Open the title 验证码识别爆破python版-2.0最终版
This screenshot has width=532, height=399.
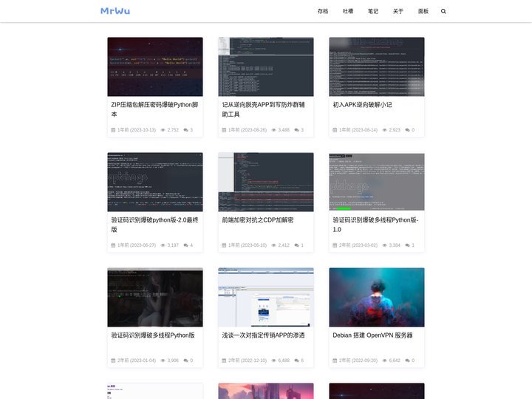(x=154, y=225)
